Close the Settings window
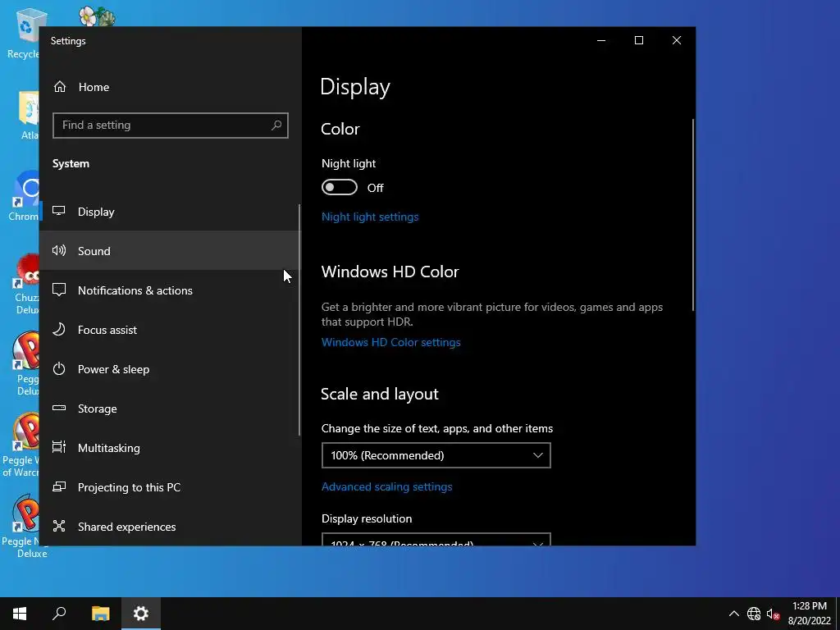Viewport: 840px width, 630px height. pyautogui.click(x=677, y=40)
